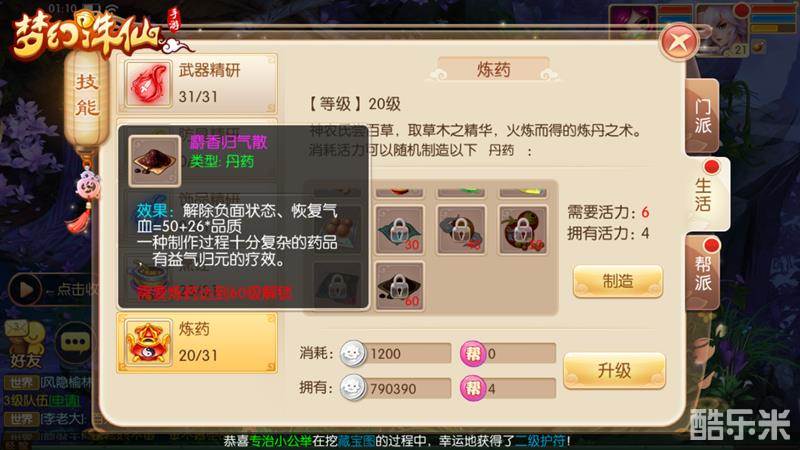Tap the silver coin icon beside 1200
The image size is (800, 450).
click(353, 353)
